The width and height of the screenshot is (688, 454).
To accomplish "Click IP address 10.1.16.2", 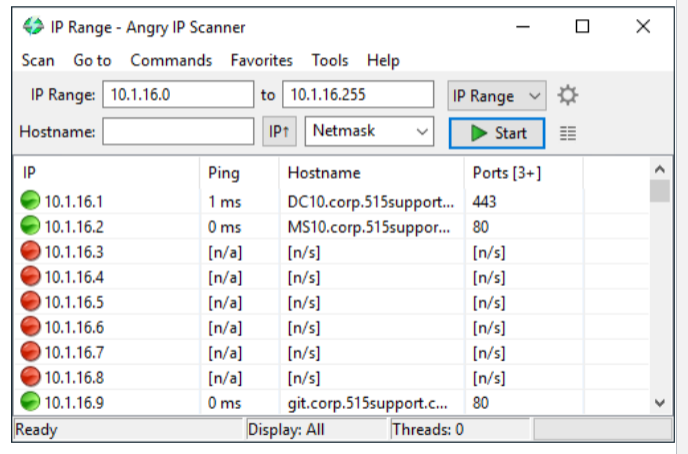I will [x=74, y=227].
